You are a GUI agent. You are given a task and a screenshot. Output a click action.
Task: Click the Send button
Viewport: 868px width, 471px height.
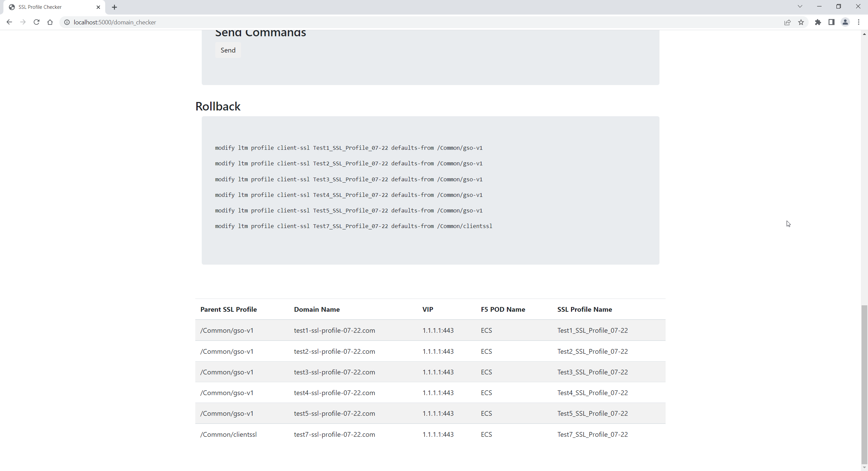(228, 50)
